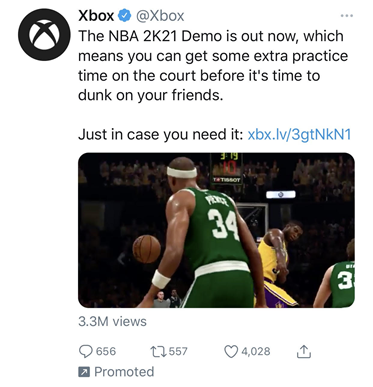Click the blue verified badge
This screenshot has width=373, height=387.
tap(125, 16)
